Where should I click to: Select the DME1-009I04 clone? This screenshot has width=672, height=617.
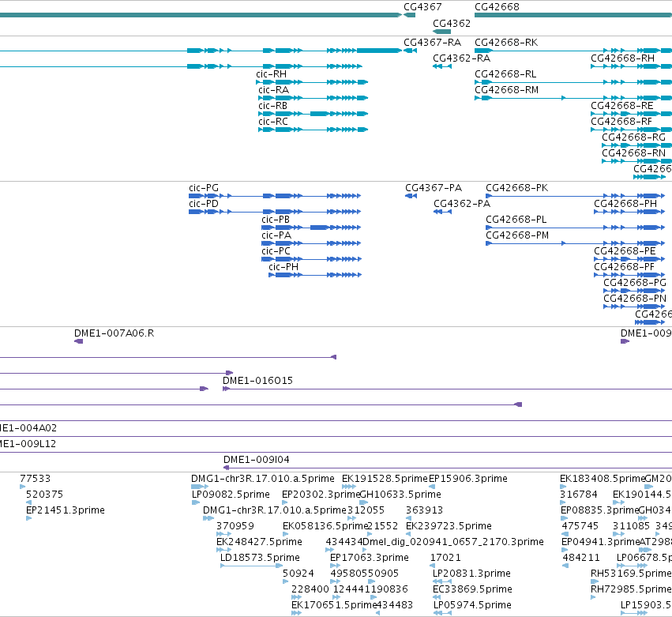(x=257, y=460)
